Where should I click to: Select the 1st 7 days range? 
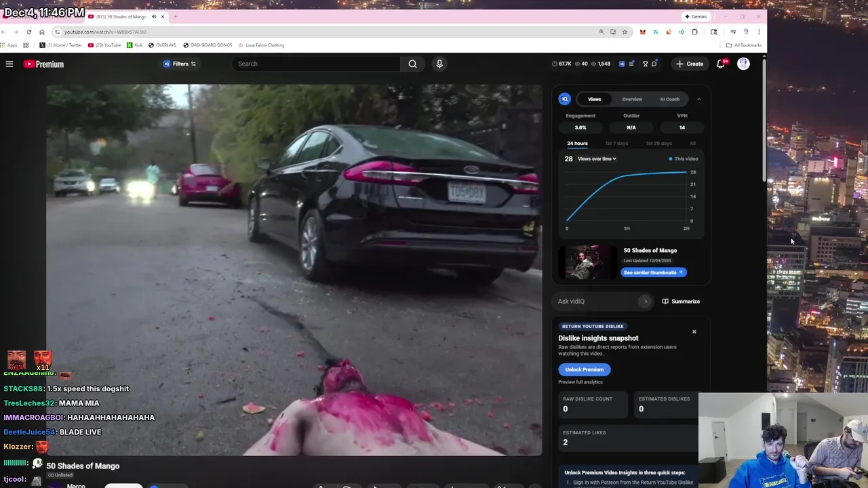pos(616,144)
